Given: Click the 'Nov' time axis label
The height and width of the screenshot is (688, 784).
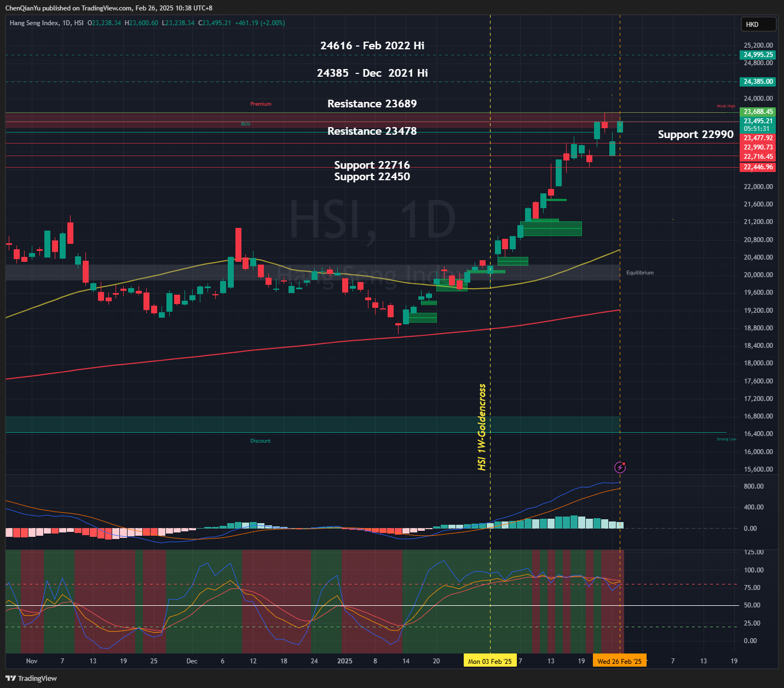Looking at the screenshot, I should [x=32, y=661].
